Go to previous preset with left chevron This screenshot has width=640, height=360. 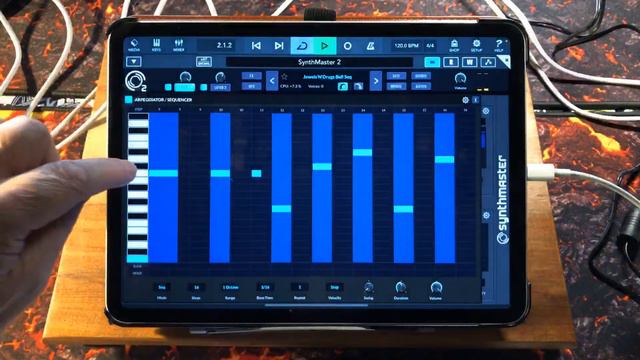(272, 81)
